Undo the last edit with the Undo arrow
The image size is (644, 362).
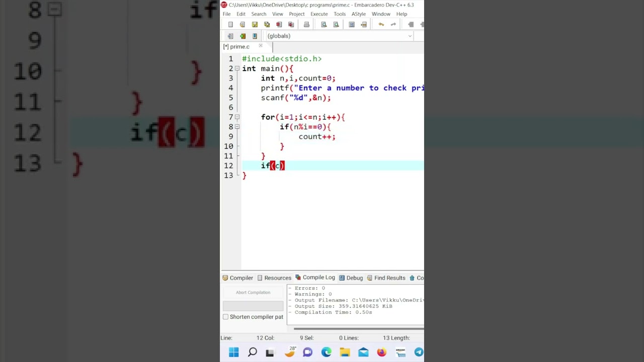pos(381,25)
